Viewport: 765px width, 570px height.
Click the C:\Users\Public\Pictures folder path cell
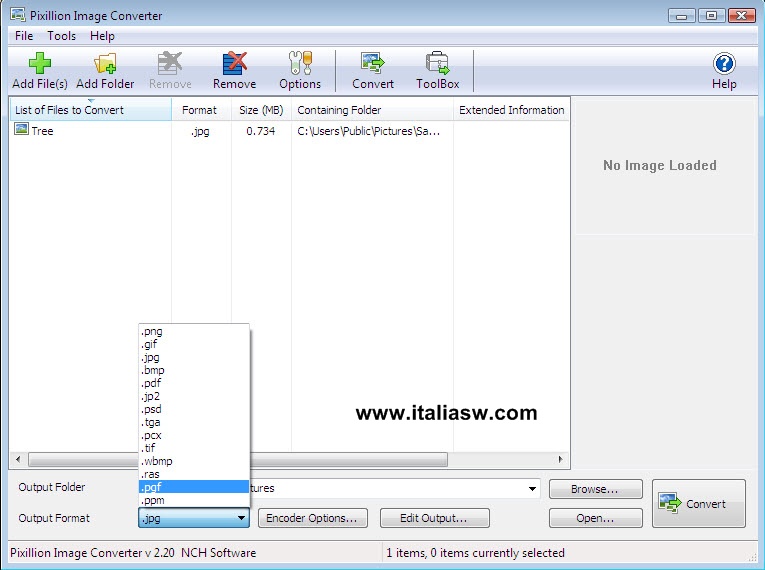[x=369, y=131]
